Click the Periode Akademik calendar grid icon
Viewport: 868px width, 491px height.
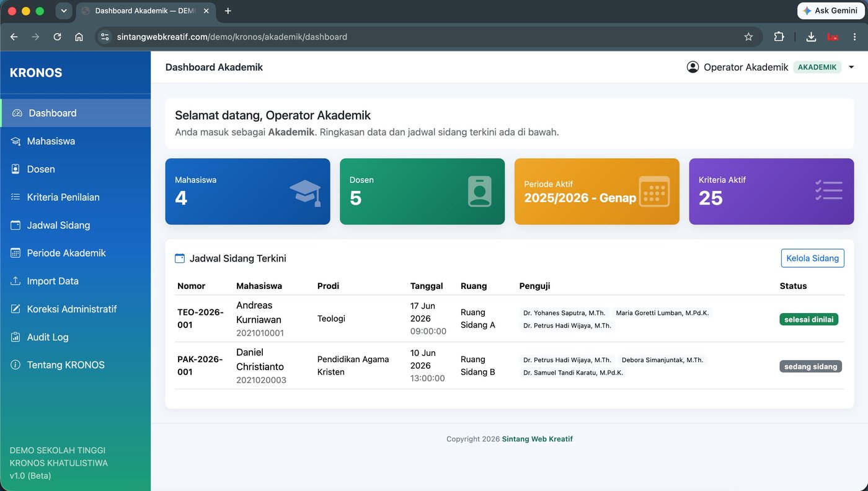pyautogui.click(x=15, y=253)
